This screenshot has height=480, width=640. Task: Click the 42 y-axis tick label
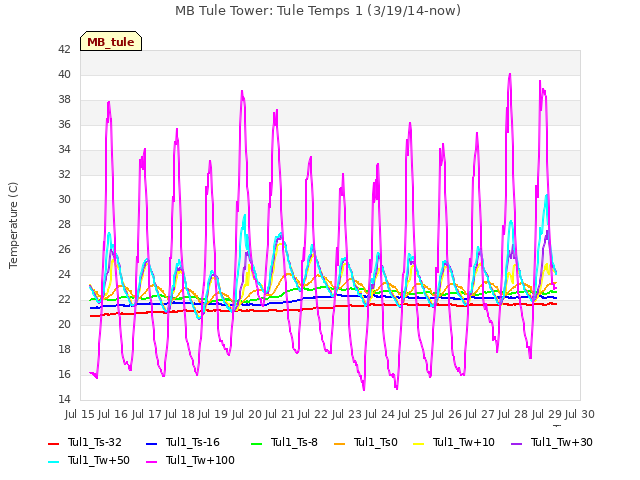coord(64,49)
